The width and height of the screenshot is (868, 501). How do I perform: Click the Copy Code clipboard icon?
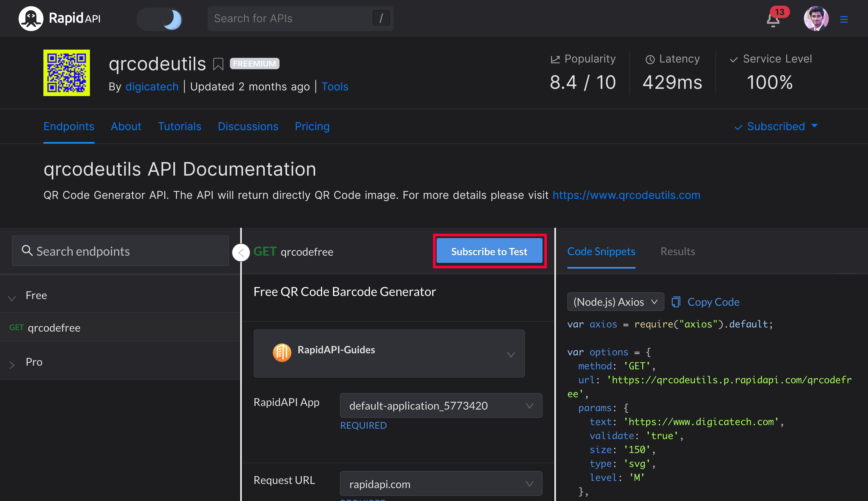pyautogui.click(x=676, y=302)
